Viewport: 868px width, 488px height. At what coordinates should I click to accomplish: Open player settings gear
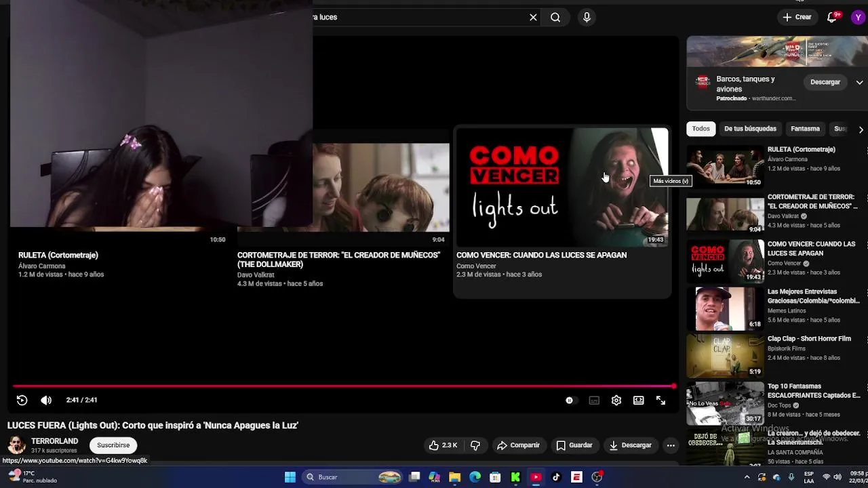tap(616, 401)
